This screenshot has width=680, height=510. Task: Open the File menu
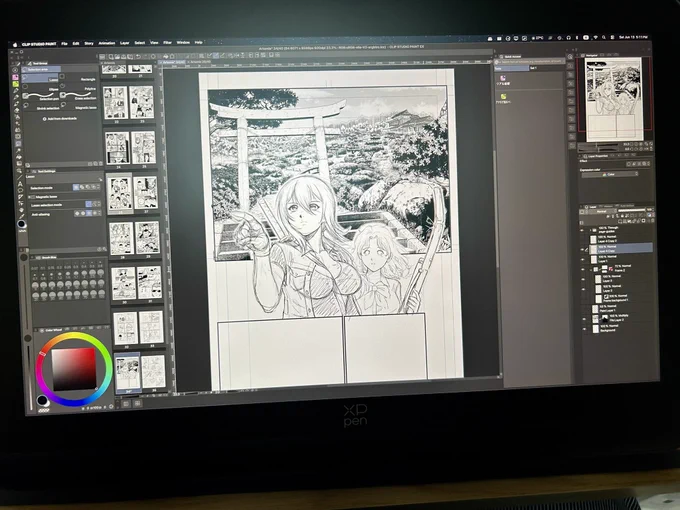64,44
